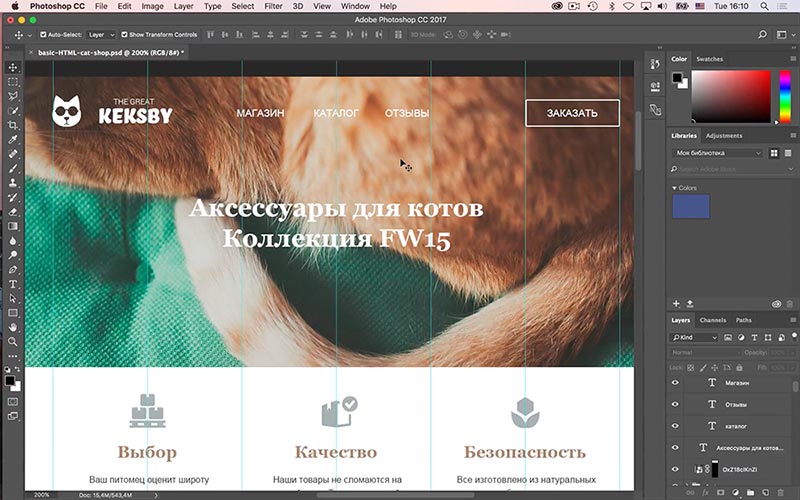Choose the Eyedropper tool
Viewport: 800px width, 500px height.
(12, 140)
